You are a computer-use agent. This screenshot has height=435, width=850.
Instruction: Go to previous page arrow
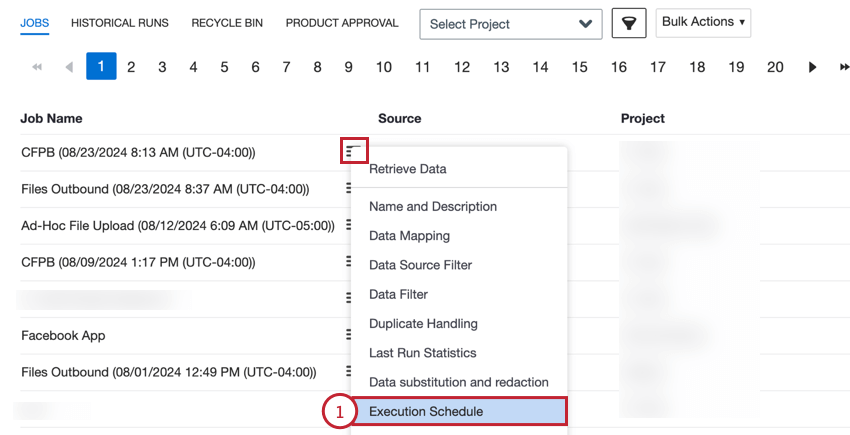[x=69, y=67]
